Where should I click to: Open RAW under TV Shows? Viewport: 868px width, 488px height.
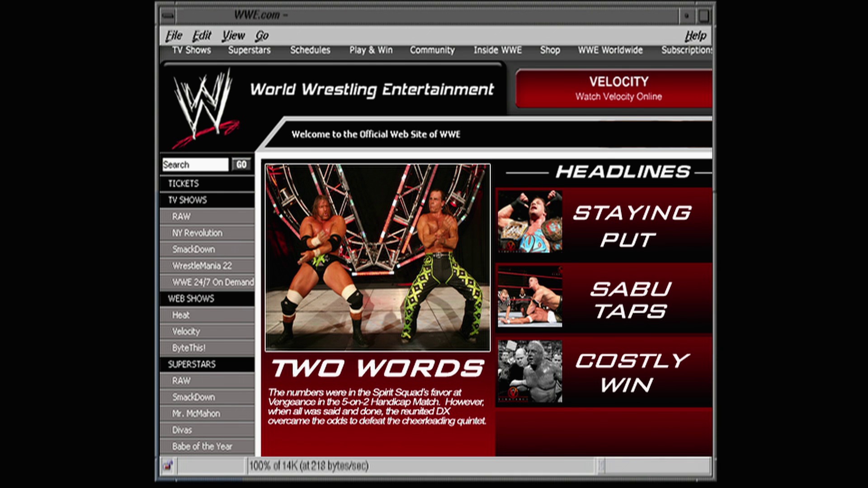click(x=207, y=216)
